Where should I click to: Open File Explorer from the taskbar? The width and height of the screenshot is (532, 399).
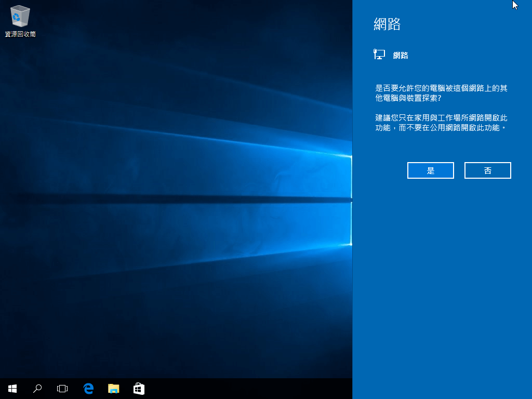point(113,388)
